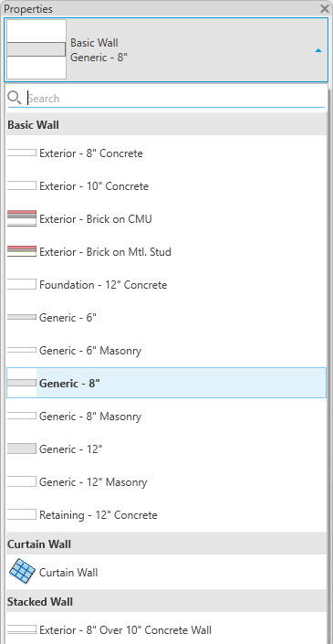The height and width of the screenshot is (644, 333).
Task: Click the Basic Wall group header
Action: coord(166,124)
